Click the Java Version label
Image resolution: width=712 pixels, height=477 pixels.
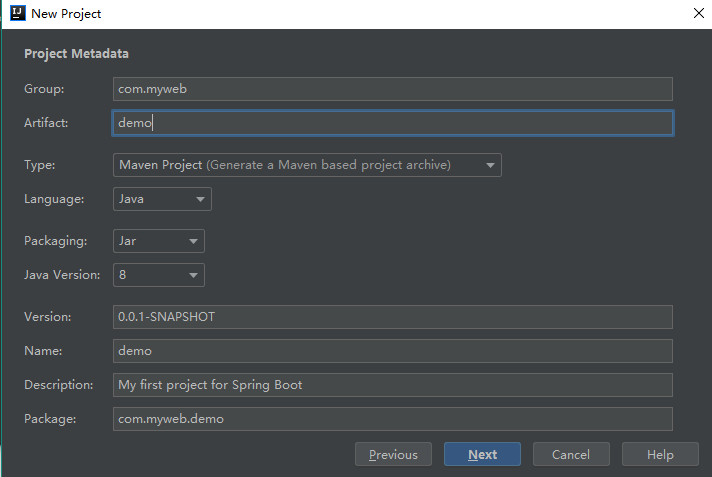(59, 275)
